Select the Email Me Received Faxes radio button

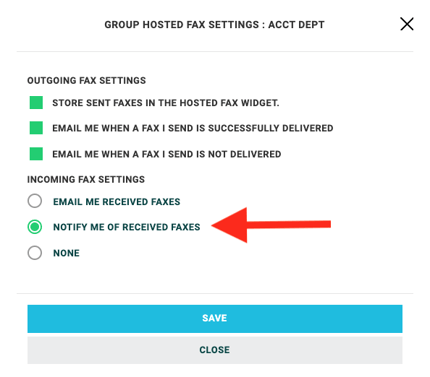(35, 201)
